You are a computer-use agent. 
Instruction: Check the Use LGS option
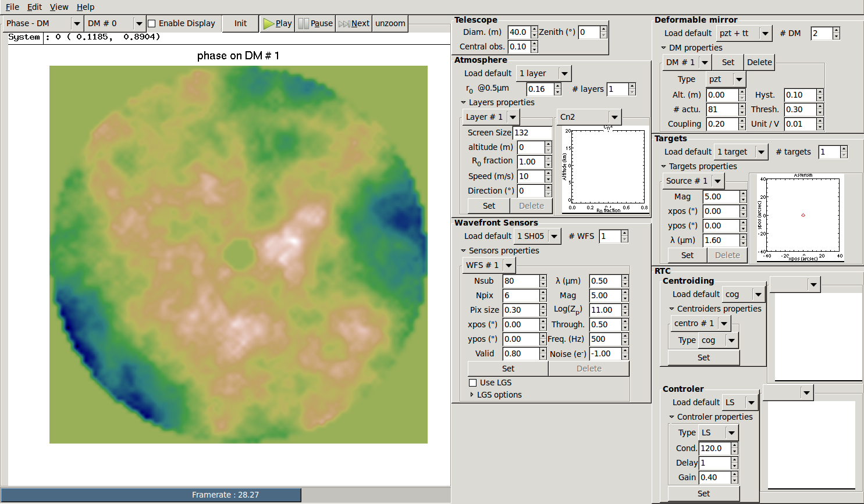[x=473, y=383]
